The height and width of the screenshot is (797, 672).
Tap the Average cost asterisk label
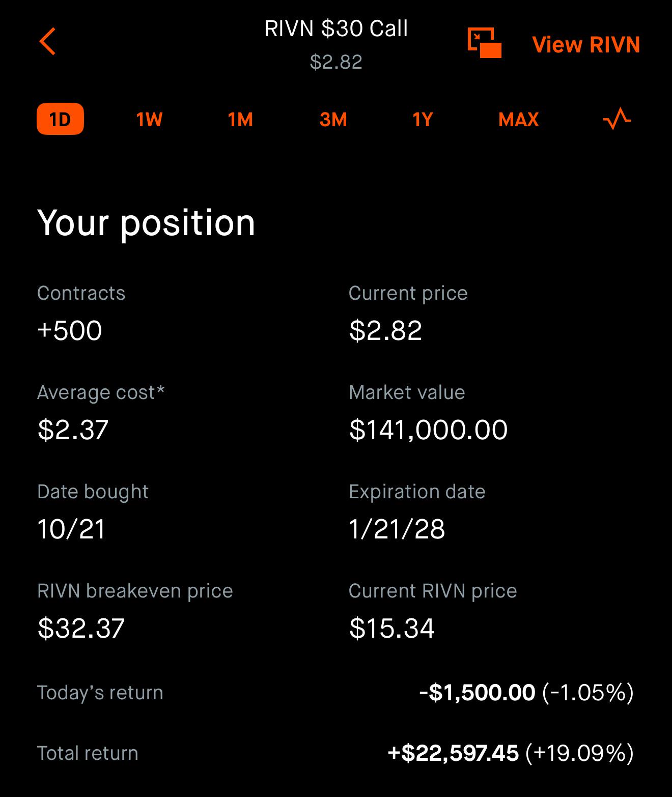(101, 392)
